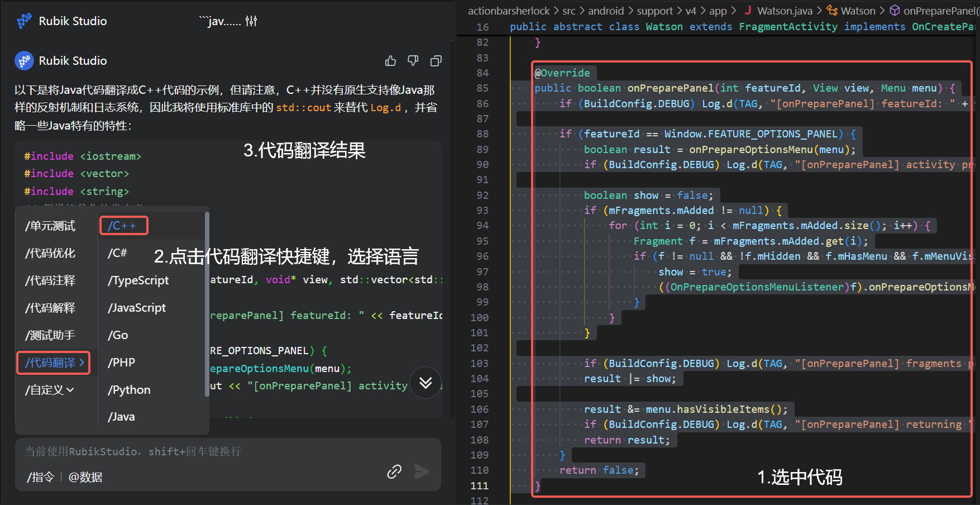Click 'show = true;' on line 97
The image size is (980, 505).
point(695,272)
